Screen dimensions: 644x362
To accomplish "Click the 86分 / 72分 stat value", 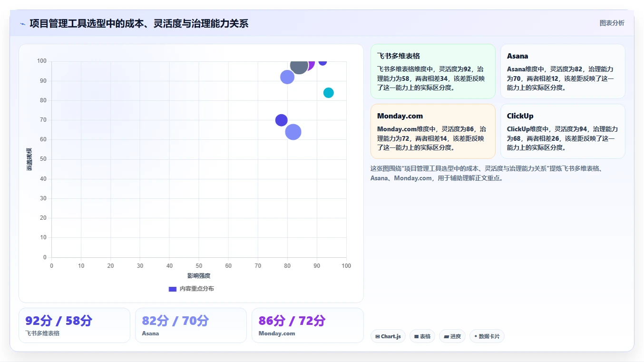I will 292,321.
